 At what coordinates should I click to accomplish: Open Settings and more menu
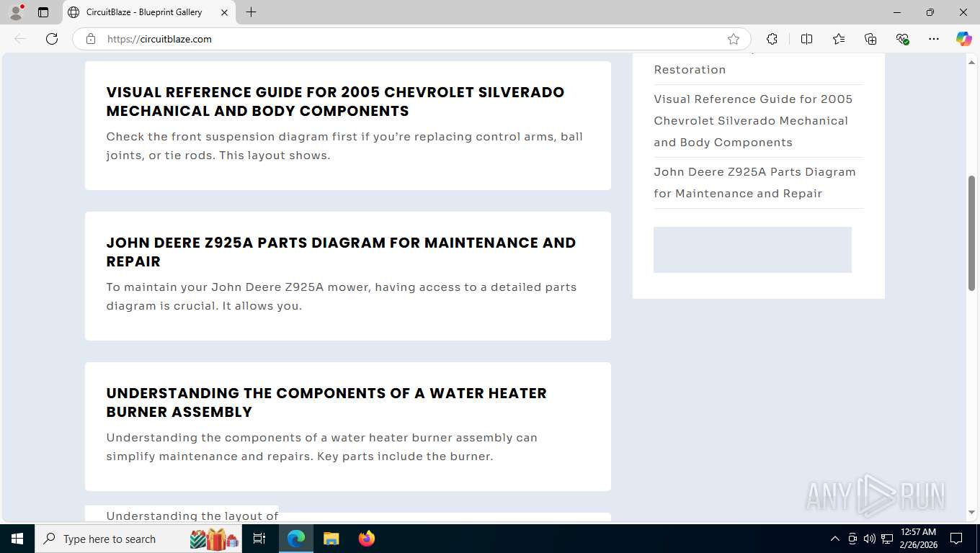click(x=934, y=39)
